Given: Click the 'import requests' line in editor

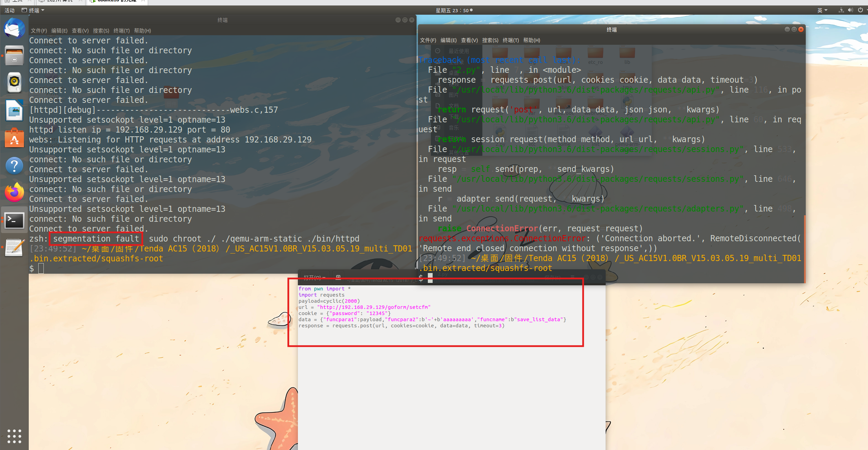Looking at the screenshot, I should click(x=321, y=295).
